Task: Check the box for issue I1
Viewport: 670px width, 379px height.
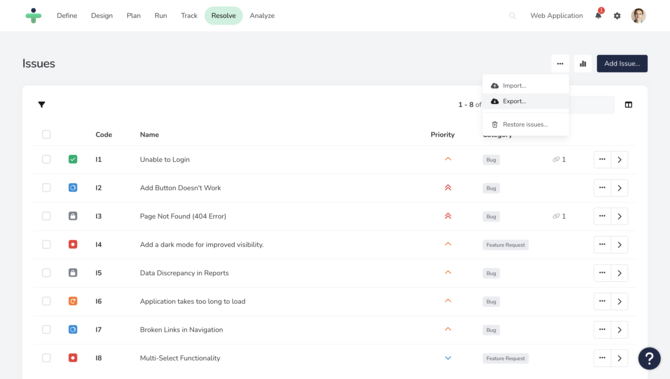Action: point(46,159)
